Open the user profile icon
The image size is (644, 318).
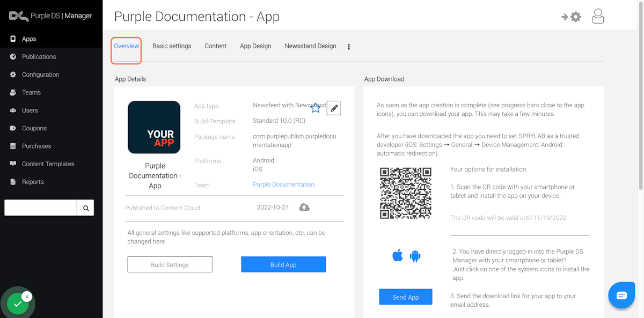[598, 17]
